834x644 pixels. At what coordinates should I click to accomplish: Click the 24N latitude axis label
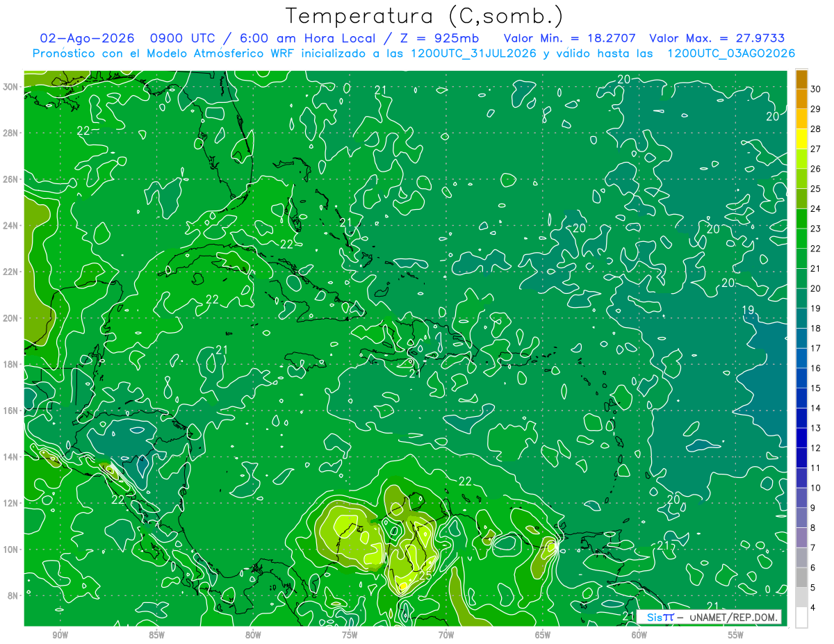point(12,226)
